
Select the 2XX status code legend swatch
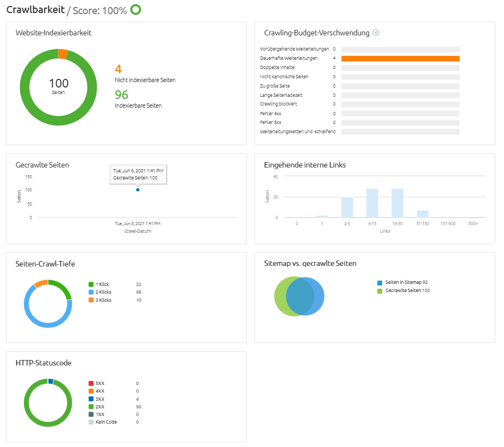coord(91,406)
